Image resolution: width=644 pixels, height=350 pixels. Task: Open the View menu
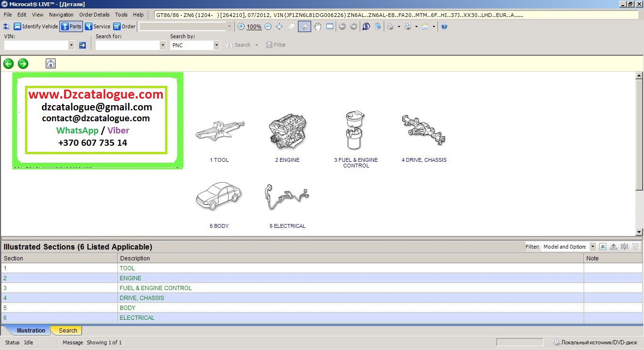(38, 15)
